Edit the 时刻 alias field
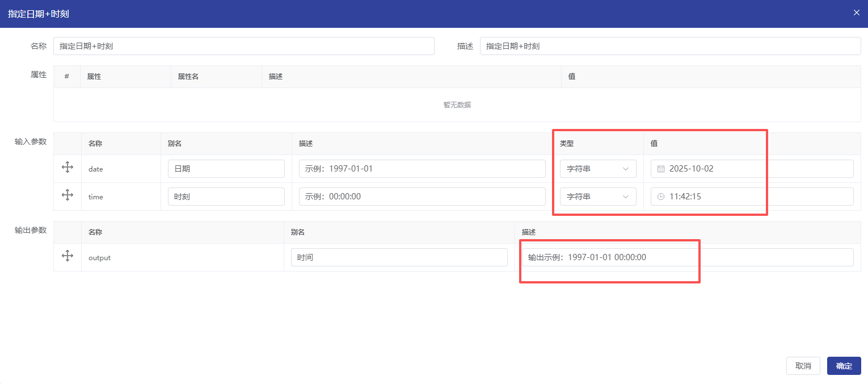This screenshot has width=868, height=384. click(x=226, y=197)
